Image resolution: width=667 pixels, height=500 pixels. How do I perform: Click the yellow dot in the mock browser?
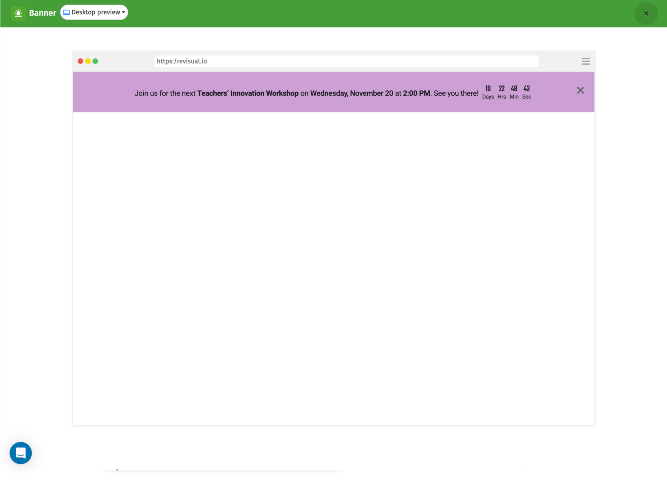pyautogui.click(x=88, y=61)
